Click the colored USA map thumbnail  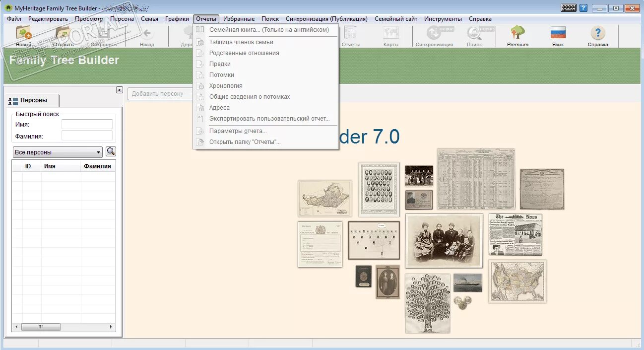(x=517, y=281)
